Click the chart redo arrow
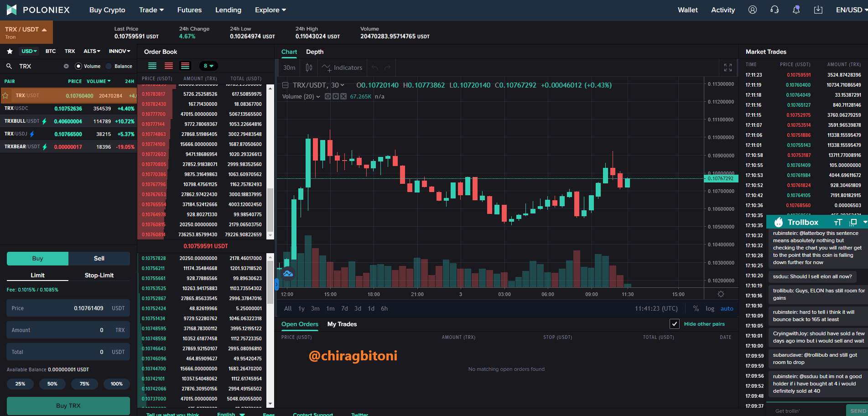The image size is (868, 416). (x=388, y=68)
